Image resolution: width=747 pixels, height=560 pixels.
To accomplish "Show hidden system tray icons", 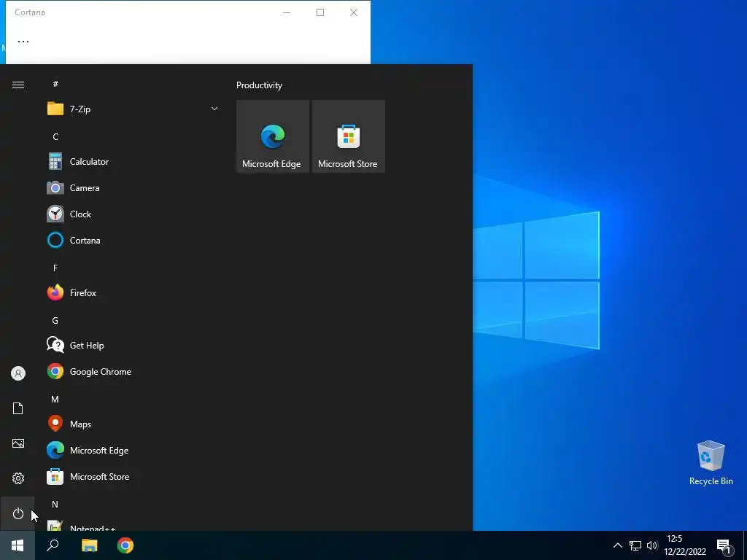I will click(x=617, y=545).
